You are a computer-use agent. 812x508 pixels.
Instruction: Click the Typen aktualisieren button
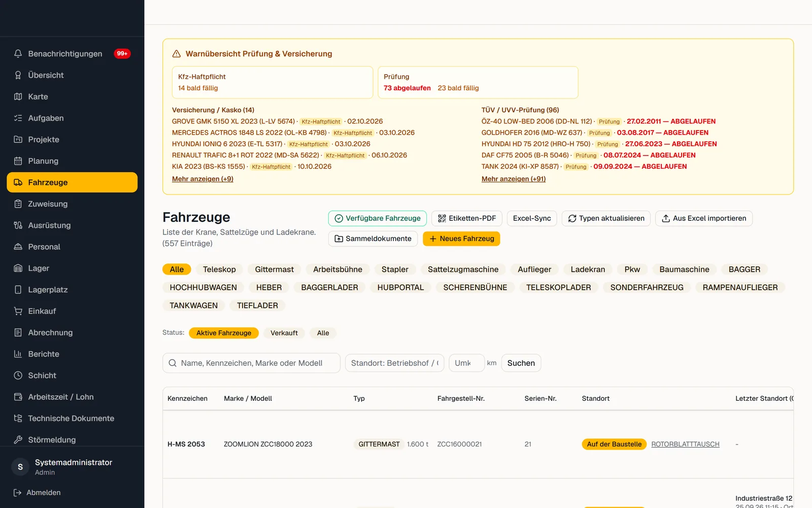606,218
